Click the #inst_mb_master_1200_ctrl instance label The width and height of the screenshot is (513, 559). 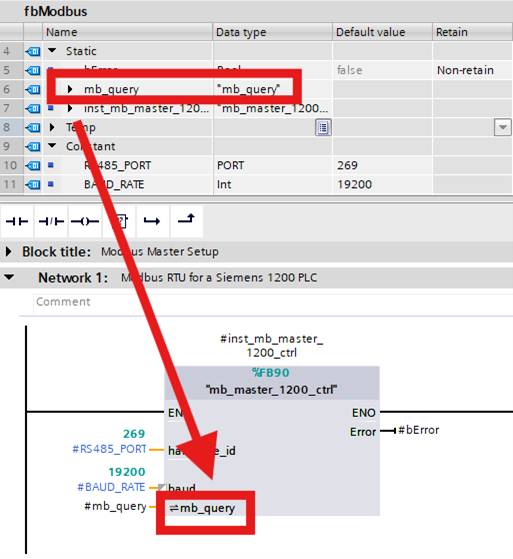pos(272,346)
